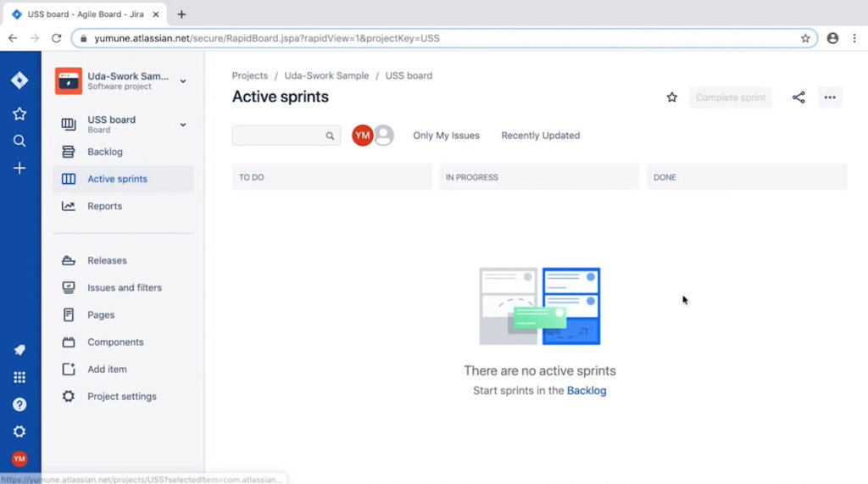Open Chrome three-dot menu
This screenshot has height=484, width=868.
[854, 38]
